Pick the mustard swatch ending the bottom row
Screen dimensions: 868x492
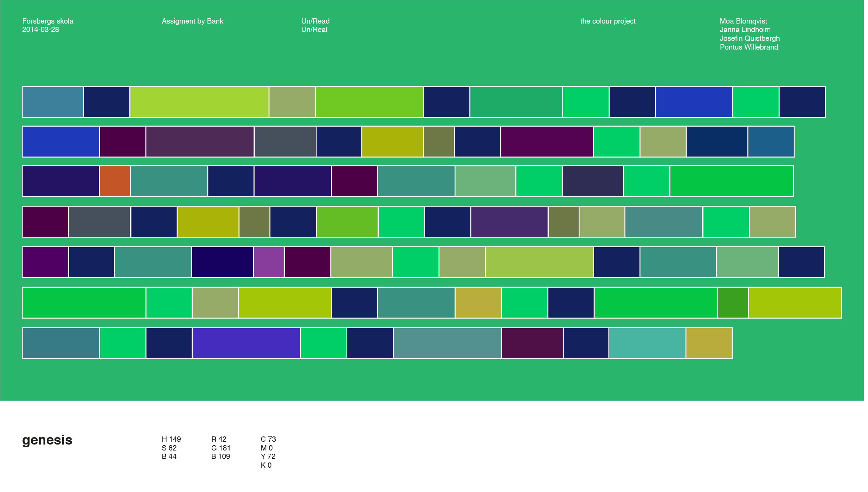pyautogui.click(x=709, y=343)
